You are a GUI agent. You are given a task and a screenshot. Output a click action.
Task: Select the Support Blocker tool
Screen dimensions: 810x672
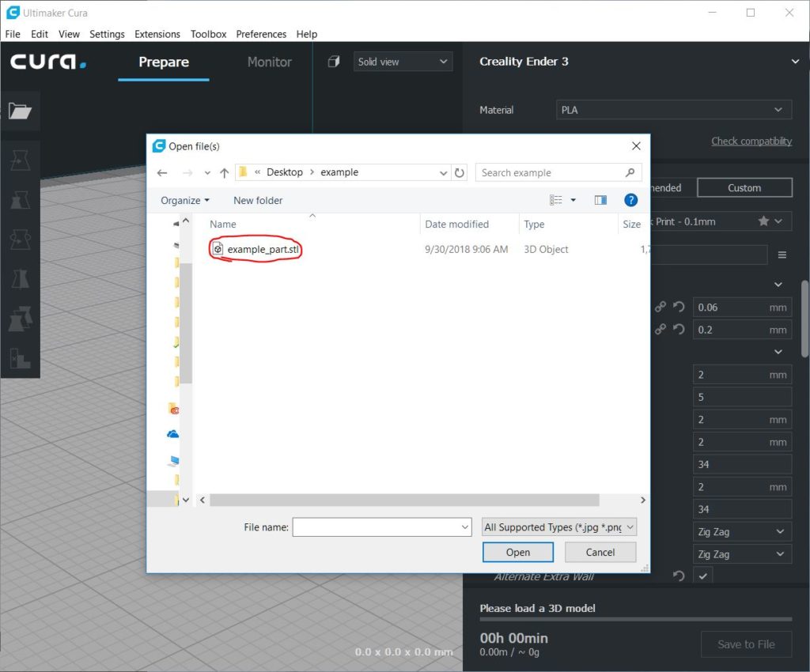tap(20, 358)
